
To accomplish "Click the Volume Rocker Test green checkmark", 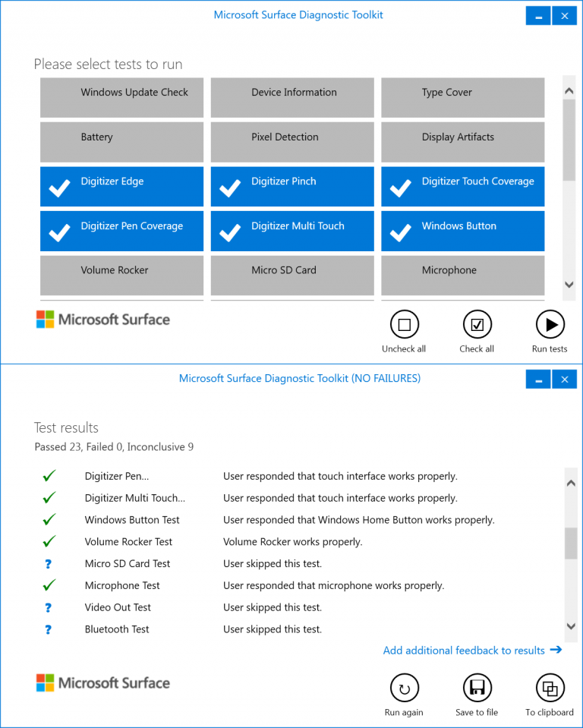I will (x=49, y=541).
